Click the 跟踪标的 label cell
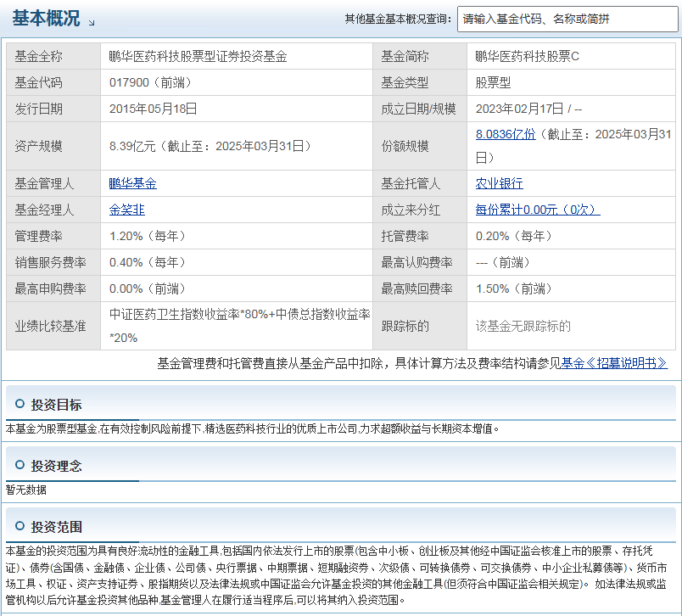 tap(420, 326)
